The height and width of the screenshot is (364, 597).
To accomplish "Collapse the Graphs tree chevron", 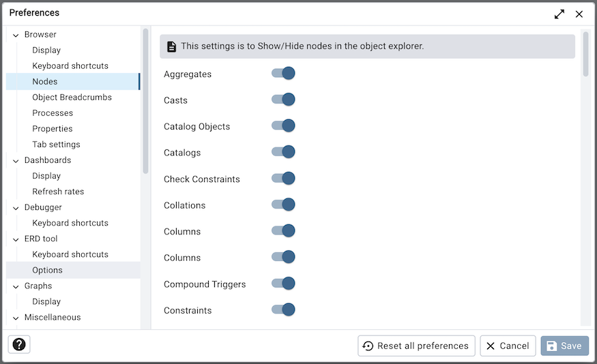I will [x=16, y=286].
